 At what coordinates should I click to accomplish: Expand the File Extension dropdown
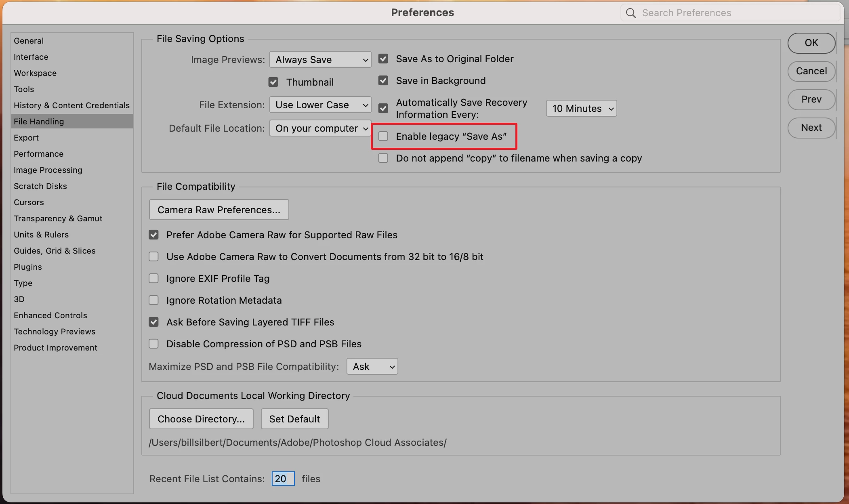(320, 105)
